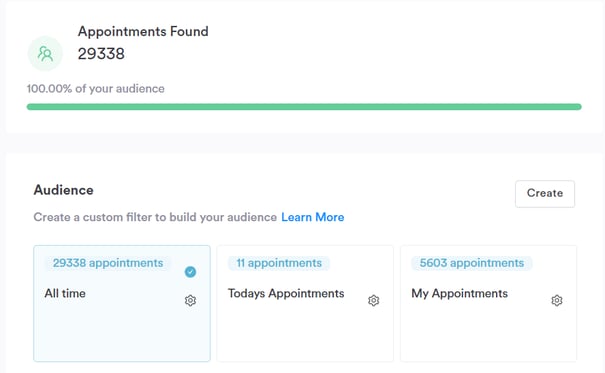
Task: Open settings gear on Todays Appointments card
Action: tap(373, 300)
